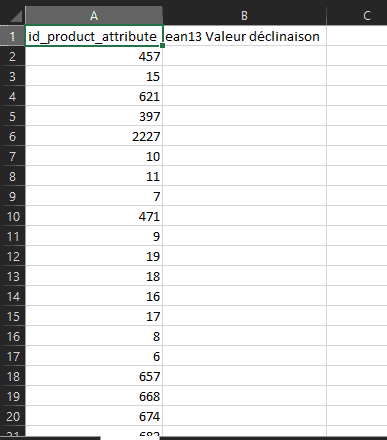The height and width of the screenshot is (440, 387).
Task: Select row 6 header
Action: pos(13,136)
